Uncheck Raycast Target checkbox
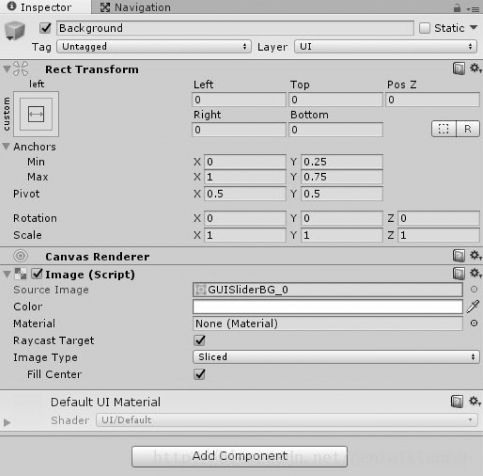 pos(200,340)
